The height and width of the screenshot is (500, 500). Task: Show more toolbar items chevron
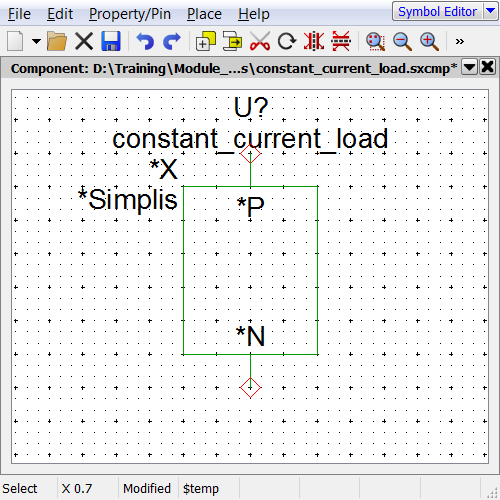tap(460, 41)
